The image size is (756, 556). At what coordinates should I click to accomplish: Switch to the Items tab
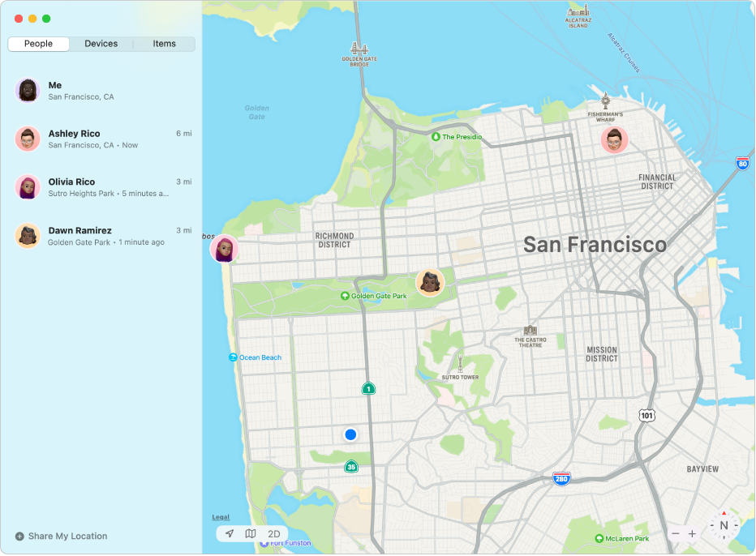[164, 43]
